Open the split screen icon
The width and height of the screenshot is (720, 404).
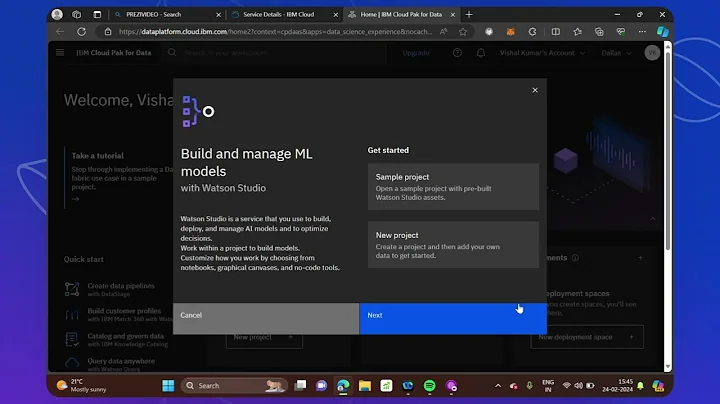[556, 32]
